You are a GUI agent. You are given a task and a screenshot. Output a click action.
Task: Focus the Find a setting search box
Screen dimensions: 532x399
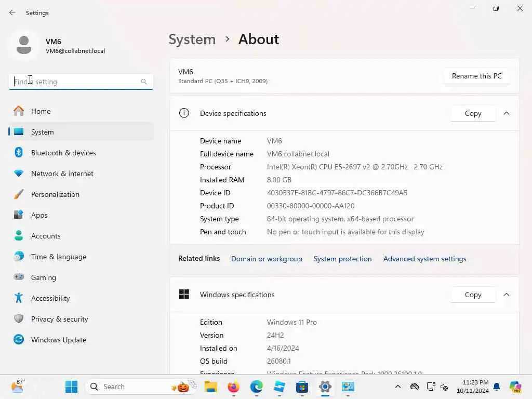click(81, 82)
